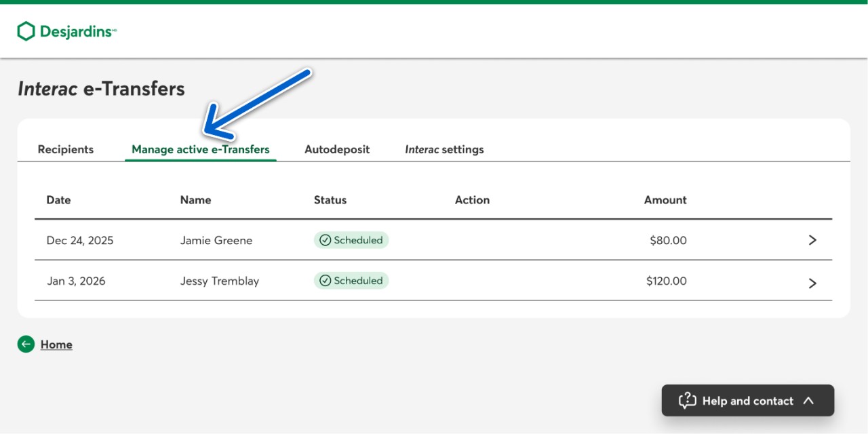Click the Status column header

[x=330, y=200]
